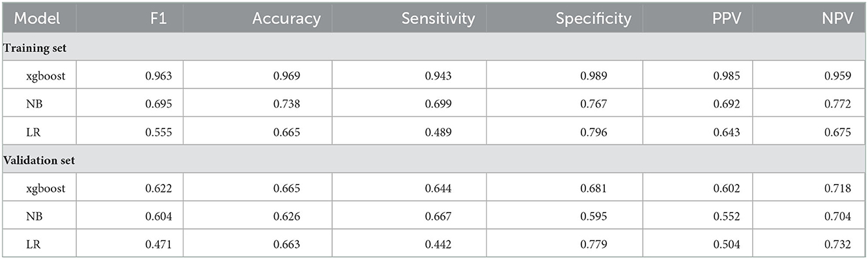The height and width of the screenshot is (259, 868).
Task: Click validation LR specificity value 0.779
Action: 593,245
